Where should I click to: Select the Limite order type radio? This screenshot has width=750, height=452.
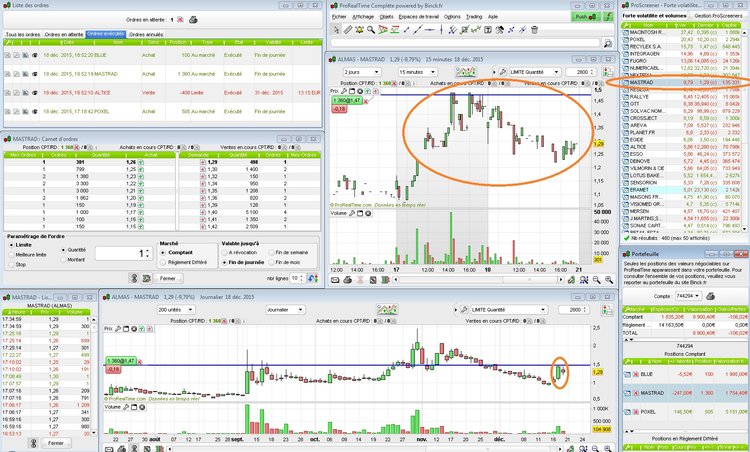[11, 245]
